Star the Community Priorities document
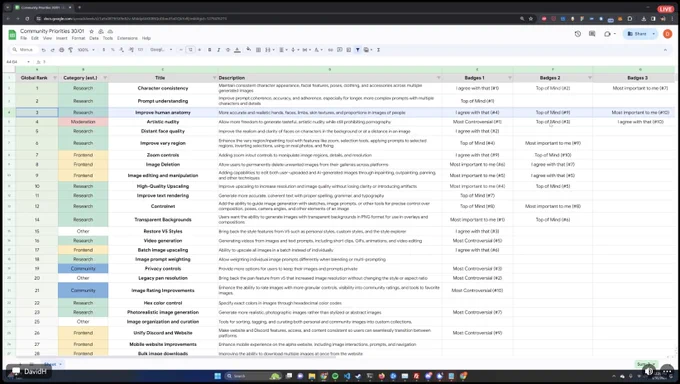This screenshot has width=680, height=384. (x=92, y=31)
